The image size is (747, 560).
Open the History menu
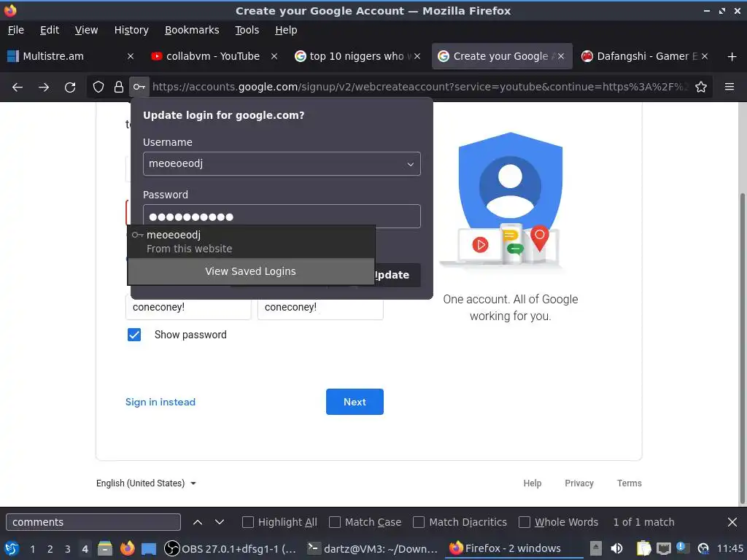(131, 30)
